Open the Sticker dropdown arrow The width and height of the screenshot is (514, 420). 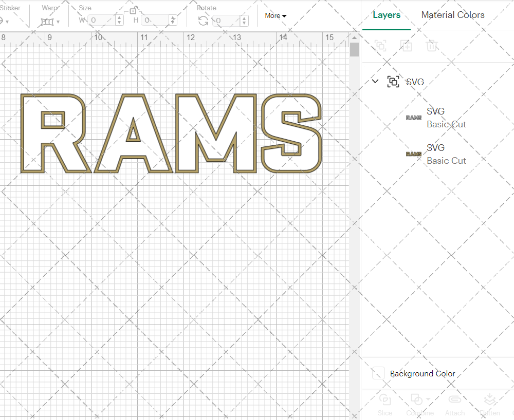7,22
